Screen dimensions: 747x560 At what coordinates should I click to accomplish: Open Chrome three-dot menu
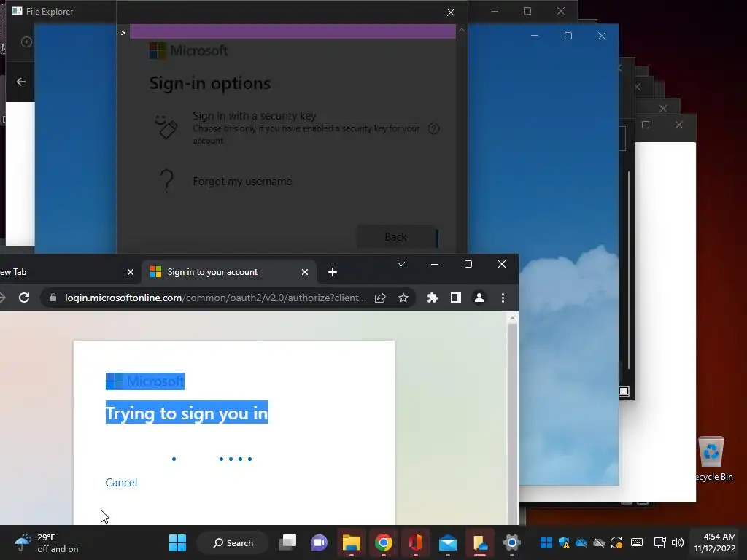coord(503,297)
